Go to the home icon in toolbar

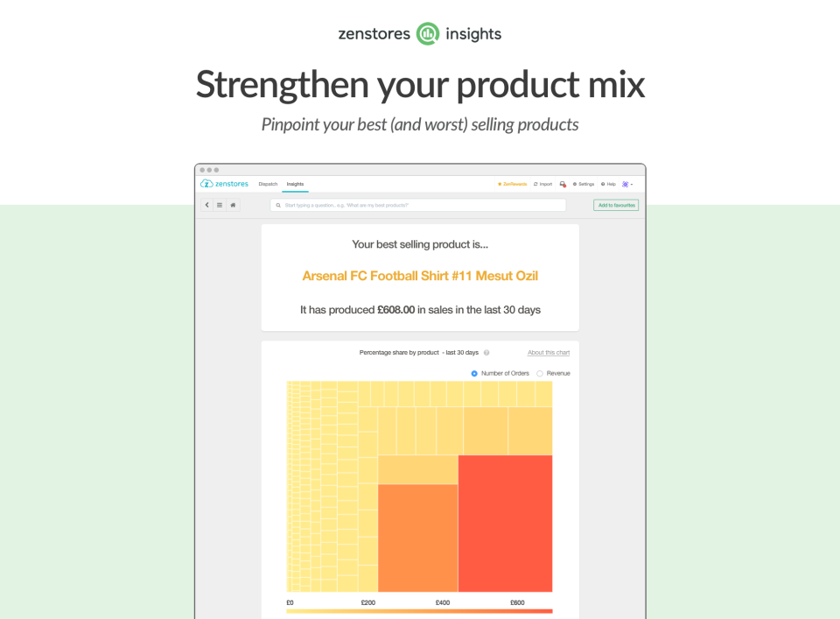(x=233, y=205)
